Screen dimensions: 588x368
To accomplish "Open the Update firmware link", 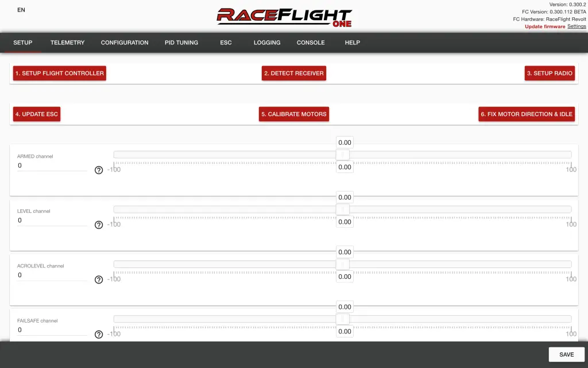I will click(x=544, y=26).
